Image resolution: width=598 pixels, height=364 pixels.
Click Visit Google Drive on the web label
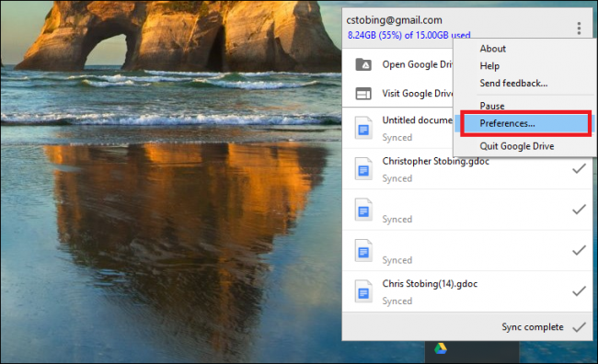[x=418, y=94]
